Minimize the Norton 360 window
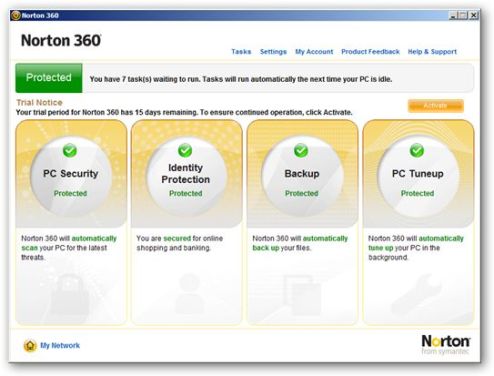This screenshot has width=494, height=376. [453, 15]
